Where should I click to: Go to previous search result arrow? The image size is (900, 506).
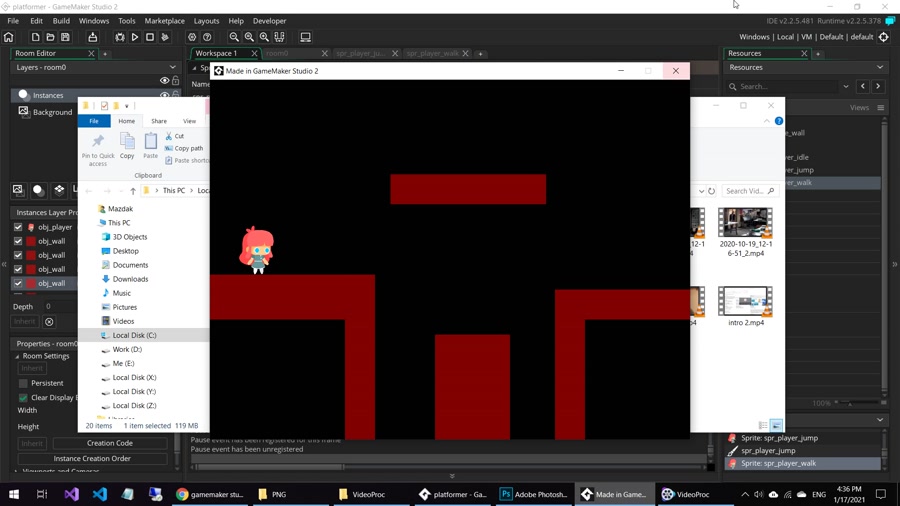863,87
